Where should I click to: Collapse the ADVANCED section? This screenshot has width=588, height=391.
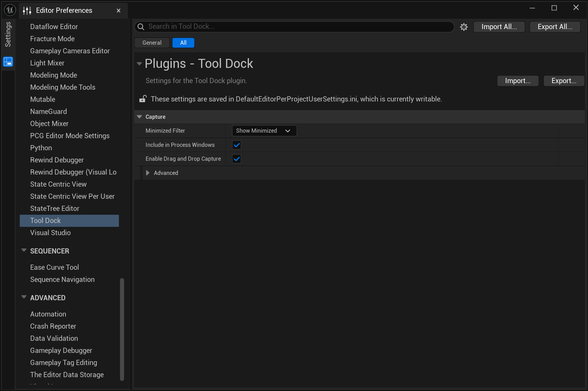[x=24, y=297]
